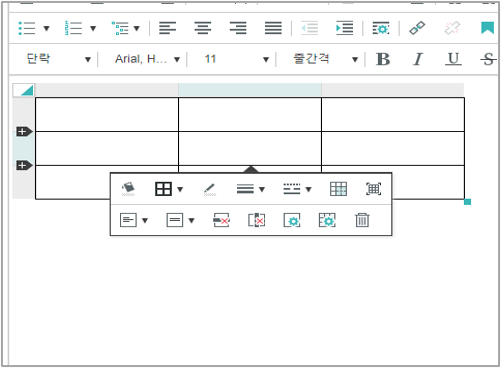The width and height of the screenshot is (501, 368).
Task: Click the table border color pencil icon
Action: [x=210, y=189]
